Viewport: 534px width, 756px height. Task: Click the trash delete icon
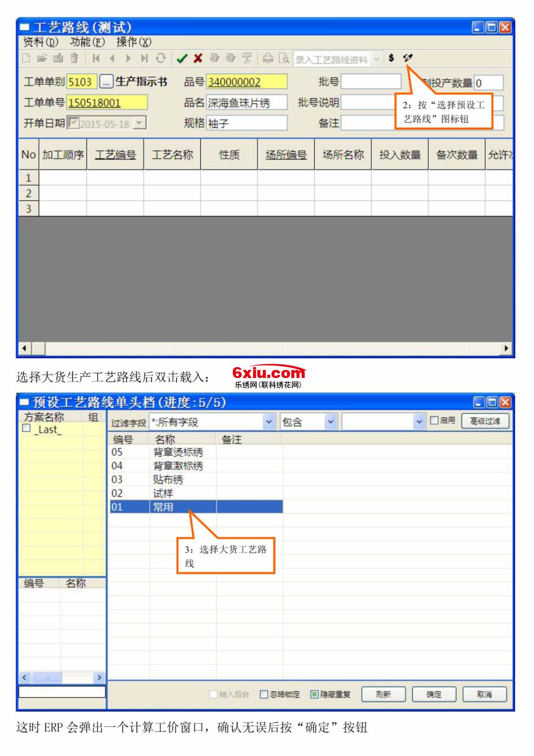point(74,59)
